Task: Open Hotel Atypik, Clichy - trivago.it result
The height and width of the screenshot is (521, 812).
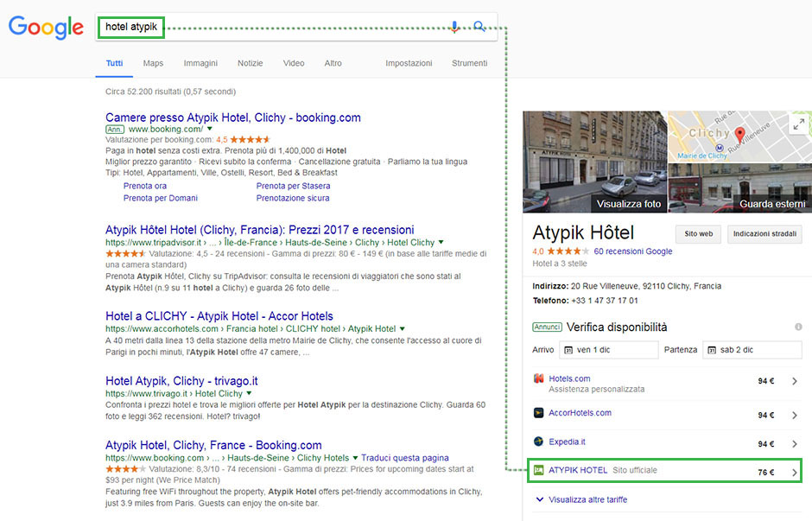Action: click(181, 381)
